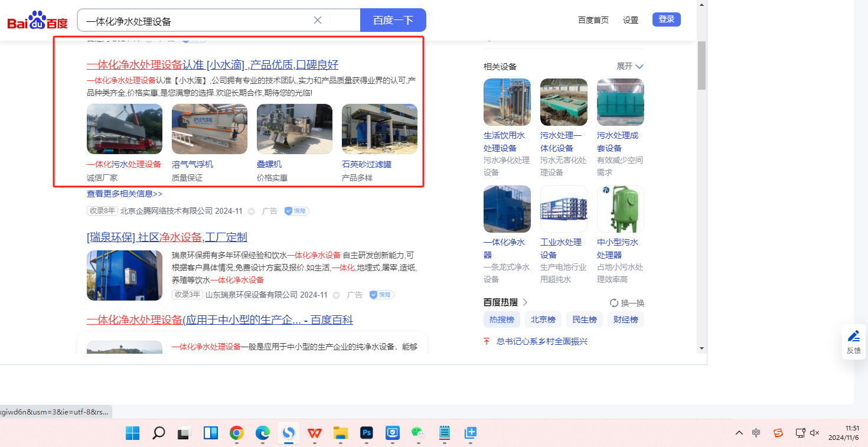Open the 查看更多相关信息 link
Screen dimensions: 868x447
[x=124, y=194]
